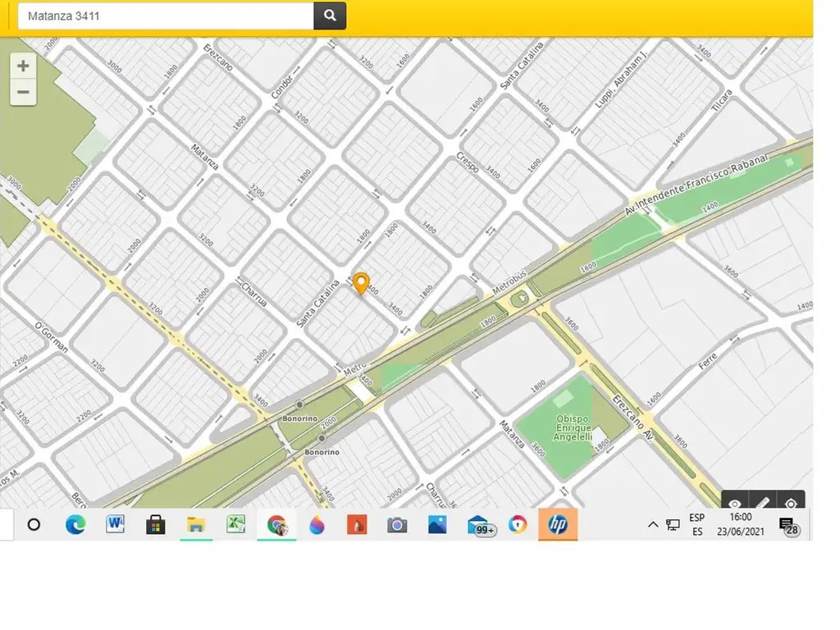
Task: Open Word from the taskbar
Action: 116,525
